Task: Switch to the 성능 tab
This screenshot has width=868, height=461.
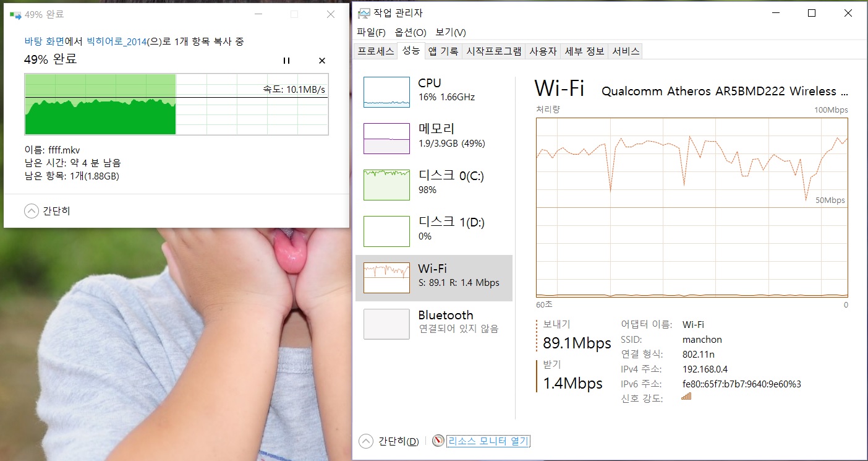Action: point(411,51)
